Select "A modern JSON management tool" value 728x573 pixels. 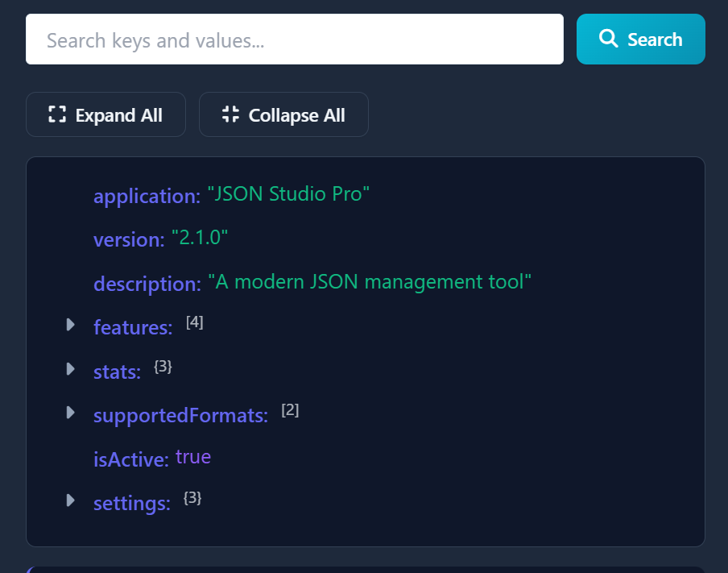tap(370, 281)
